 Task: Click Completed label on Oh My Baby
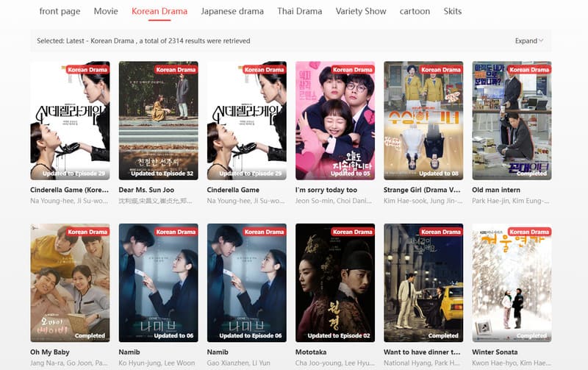coord(90,335)
